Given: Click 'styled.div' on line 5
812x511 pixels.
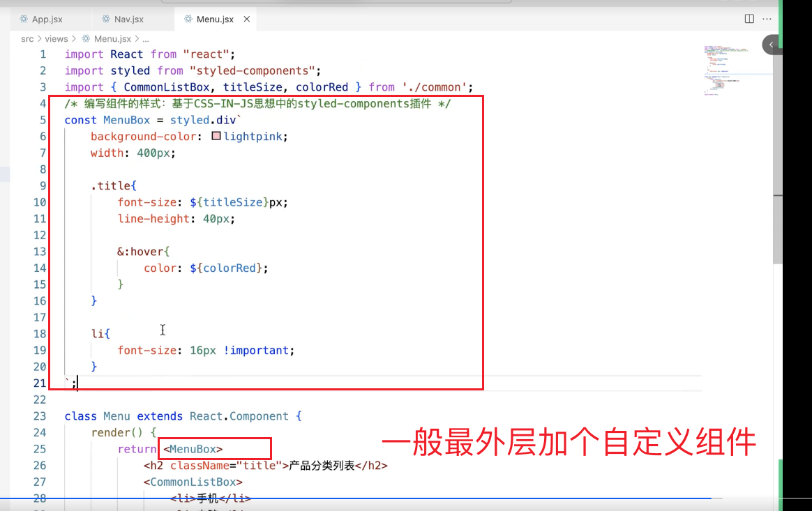Looking at the screenshot, I should [x=203, y=120].
